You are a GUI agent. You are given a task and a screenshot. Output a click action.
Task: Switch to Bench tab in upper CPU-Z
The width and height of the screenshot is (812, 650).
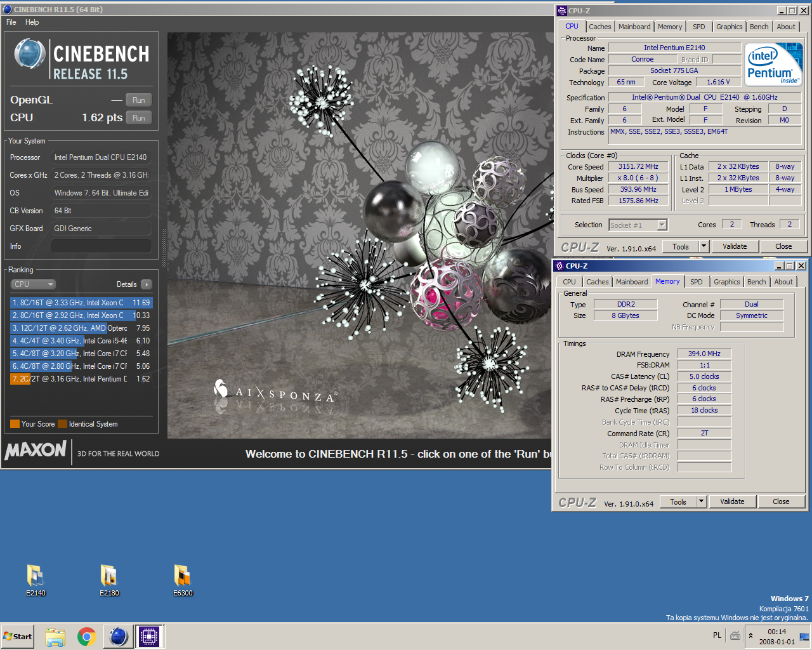[x=759, y=27]
